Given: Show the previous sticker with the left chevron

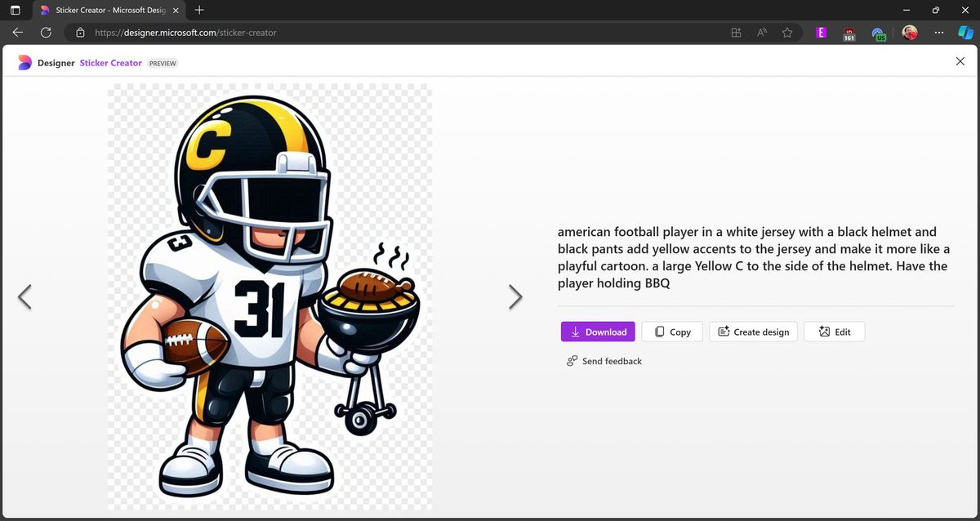Looking at the screenshot, I should (25, 296).
